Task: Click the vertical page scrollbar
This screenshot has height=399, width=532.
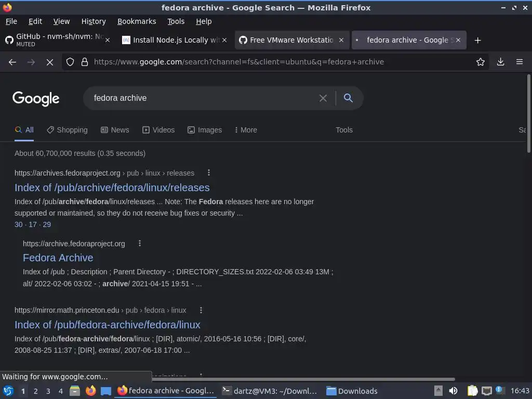Action: tap(528, 114)
